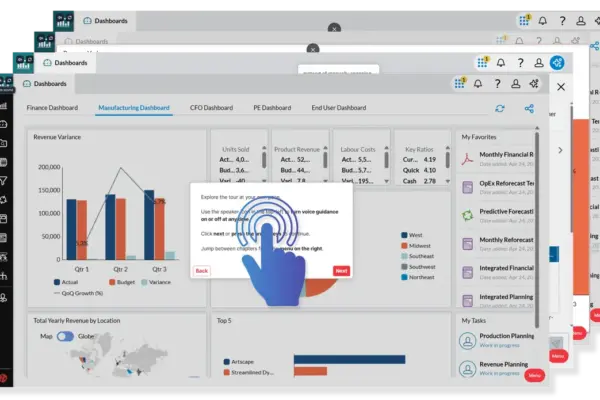Refresh the Manufacturing Dashboard
The height and width of the screenshot is (400, 600).
click(500, 109)
